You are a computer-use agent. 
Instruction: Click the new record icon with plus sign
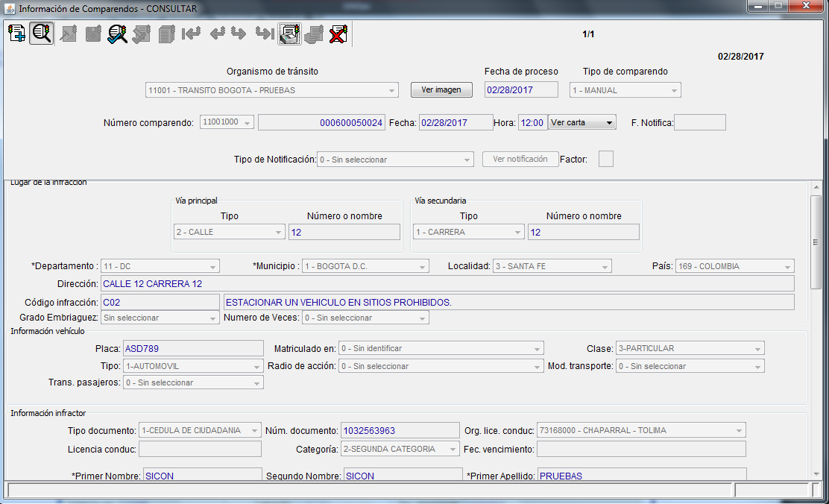coord(16,34)
